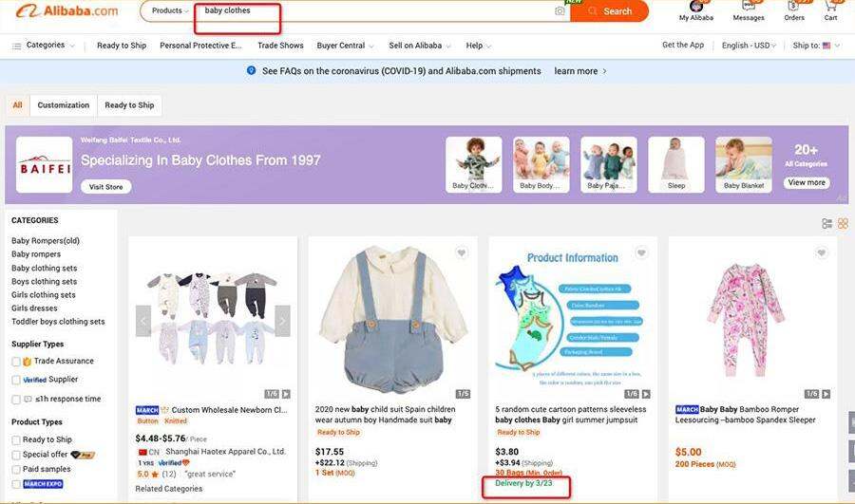Viewport: 855px width, 504px height.
Task: Click Visit Store on Baifei banner
Action: tap(105, 187)
